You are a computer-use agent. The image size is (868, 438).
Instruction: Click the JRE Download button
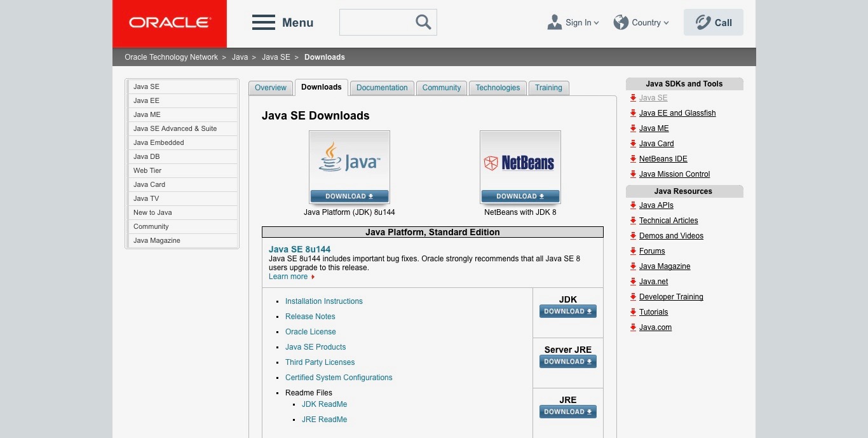[568, 412]
